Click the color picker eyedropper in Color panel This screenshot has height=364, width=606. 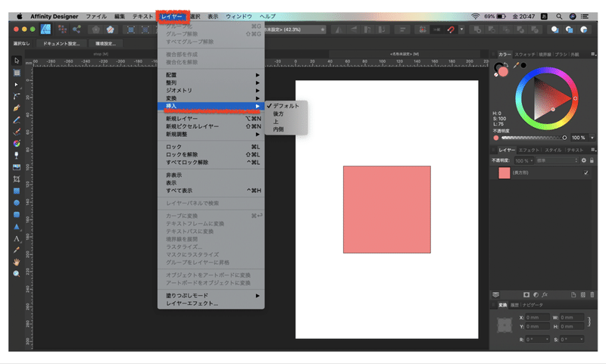pyautogui.click(x=516, y=65)
